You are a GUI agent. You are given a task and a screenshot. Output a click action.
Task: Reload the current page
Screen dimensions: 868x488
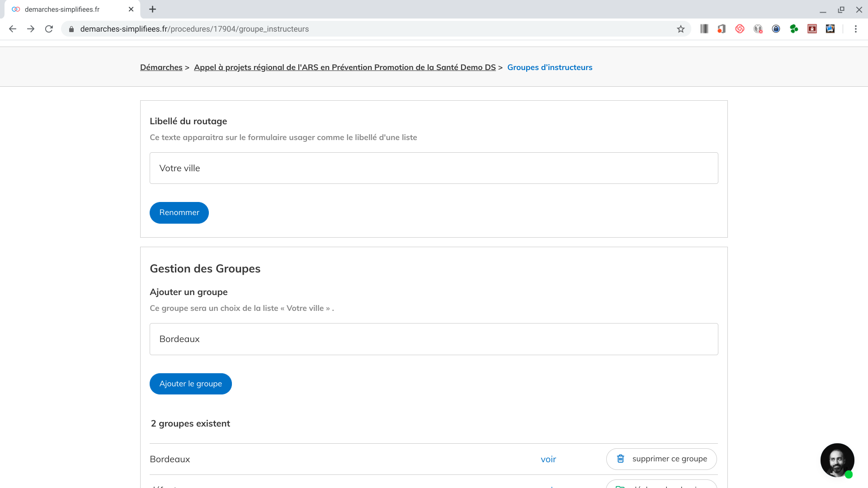click(x=49, y=29)
